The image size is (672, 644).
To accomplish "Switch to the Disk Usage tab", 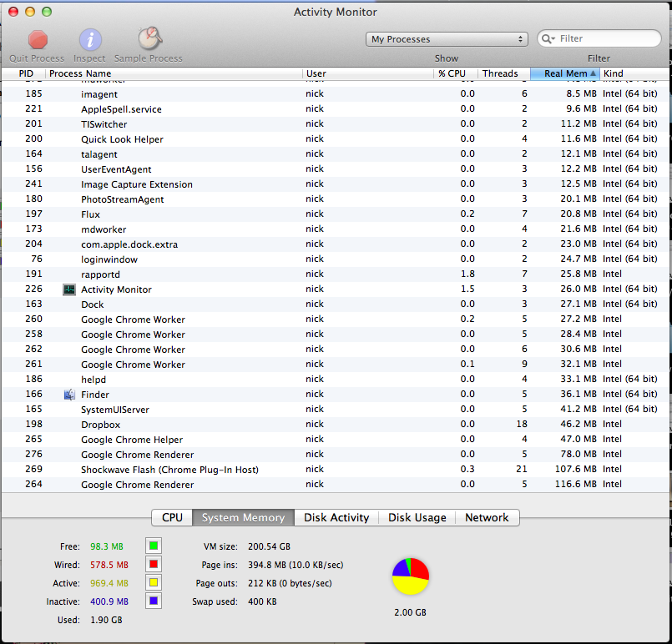I will (x=417, y=517).
